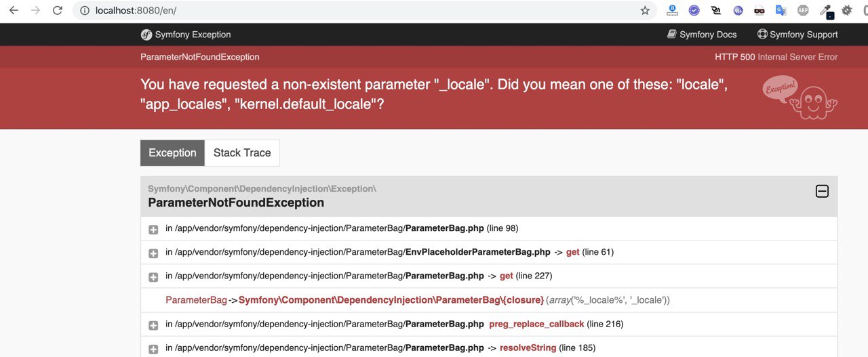Expand the resolveString line 185 trace entry

coord(153,348)
